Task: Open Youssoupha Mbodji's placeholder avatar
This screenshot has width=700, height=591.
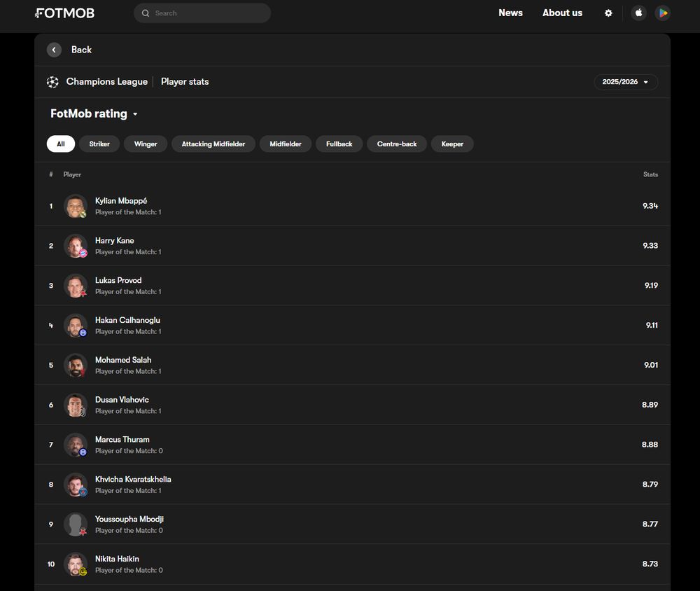Action: (x=76, y=524)
